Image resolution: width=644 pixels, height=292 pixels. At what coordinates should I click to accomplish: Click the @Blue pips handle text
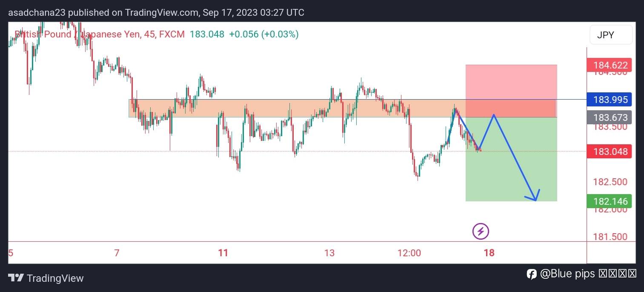tap(567, 274)
